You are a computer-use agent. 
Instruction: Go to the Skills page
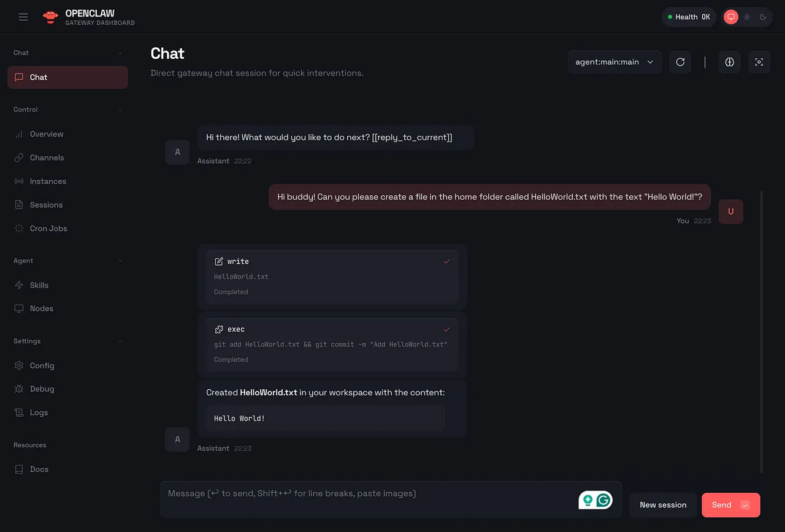pyautogui.click(x=39, y=285)
